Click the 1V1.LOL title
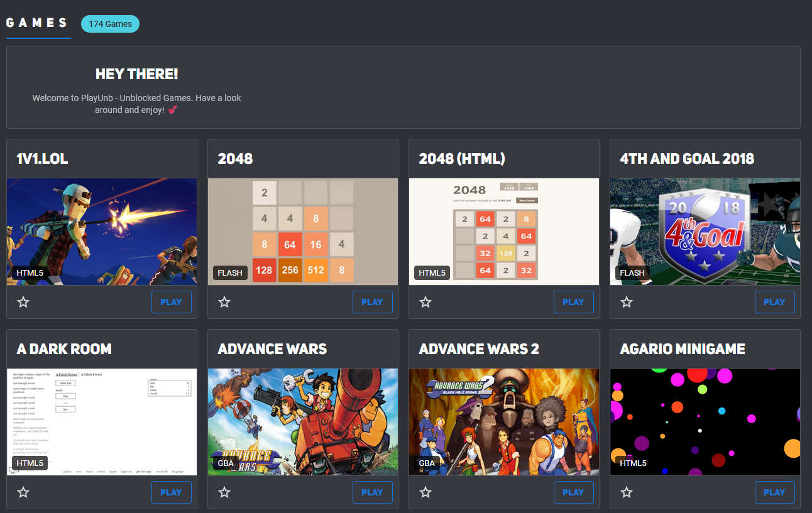 point(42,159)
